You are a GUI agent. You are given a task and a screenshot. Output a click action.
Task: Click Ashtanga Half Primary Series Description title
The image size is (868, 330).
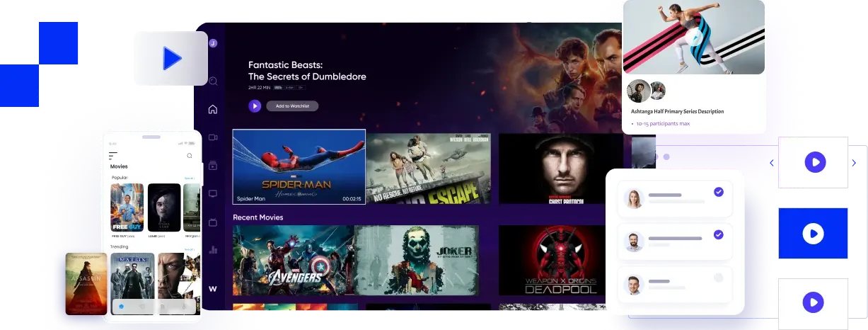coord(677,111)
